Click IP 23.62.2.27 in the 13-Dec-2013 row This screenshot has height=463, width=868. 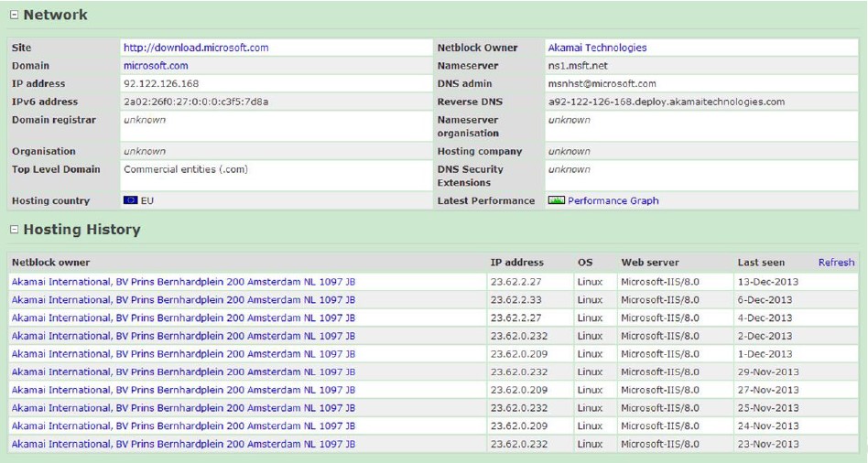[x=515, y=282]
